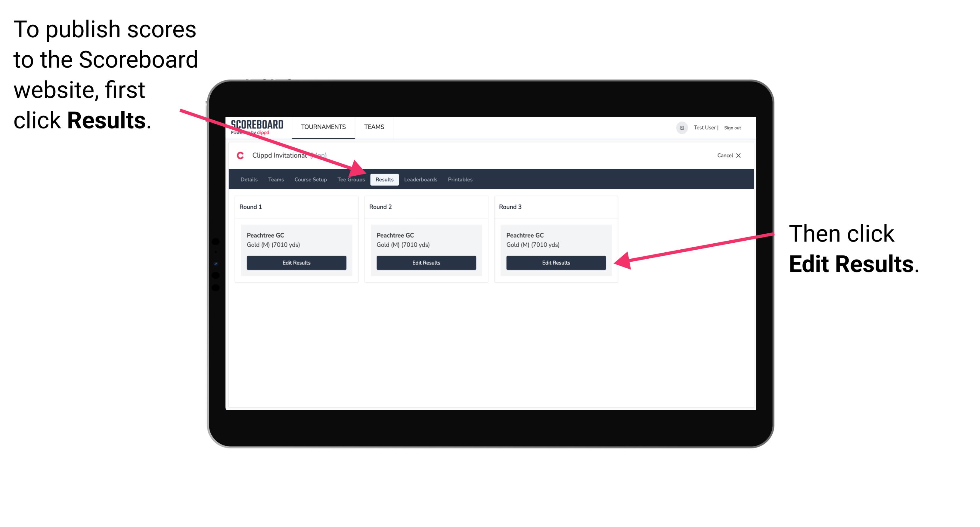Open the Details tournament section
This screenshot has height=527, width=980.
[249, 180]
